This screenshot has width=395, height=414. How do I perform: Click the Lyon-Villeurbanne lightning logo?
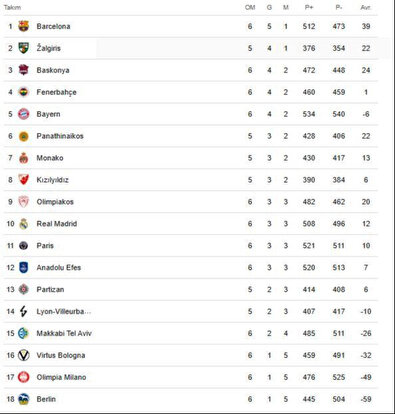[x=23, y=311]
